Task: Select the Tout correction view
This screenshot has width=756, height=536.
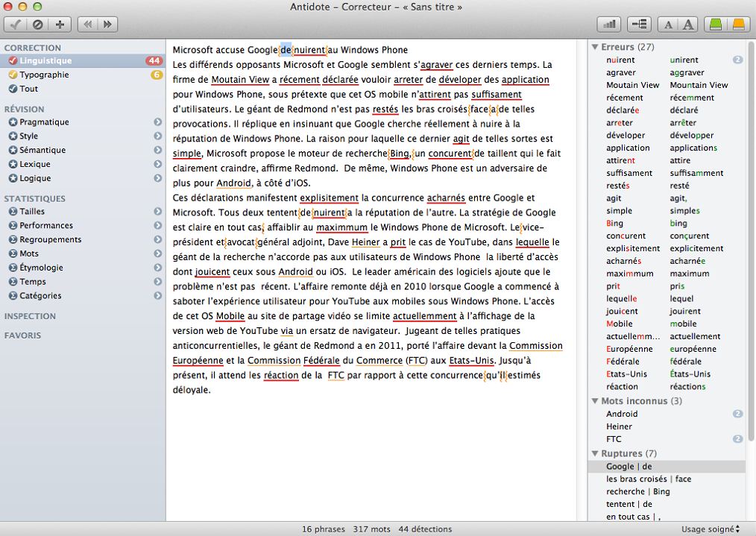Action: [x=83, y=89]
